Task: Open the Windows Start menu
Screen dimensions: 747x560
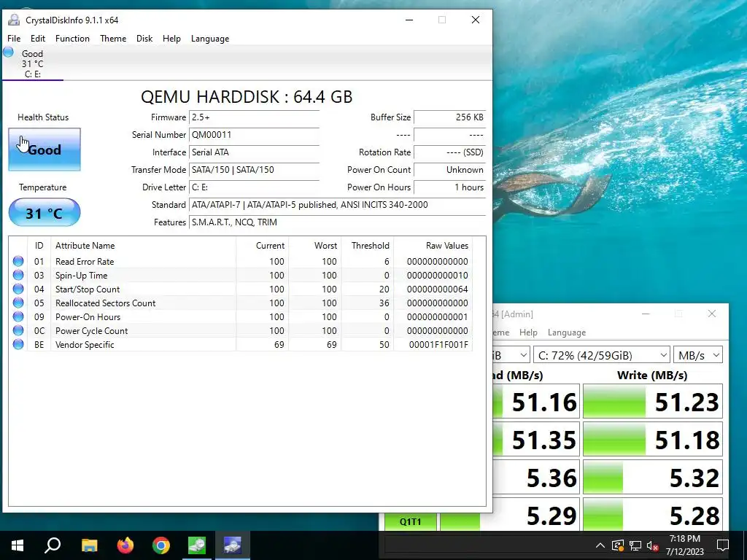Action: click(18, 545)
